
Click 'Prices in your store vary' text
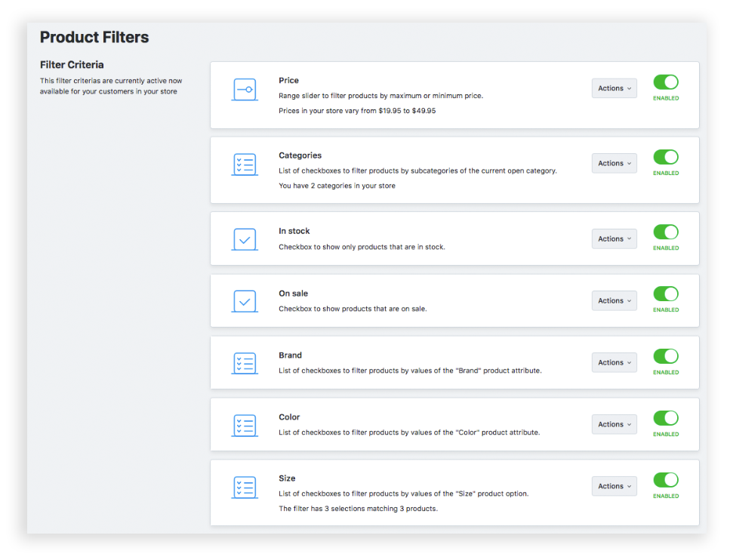click(x=357, y=111)
